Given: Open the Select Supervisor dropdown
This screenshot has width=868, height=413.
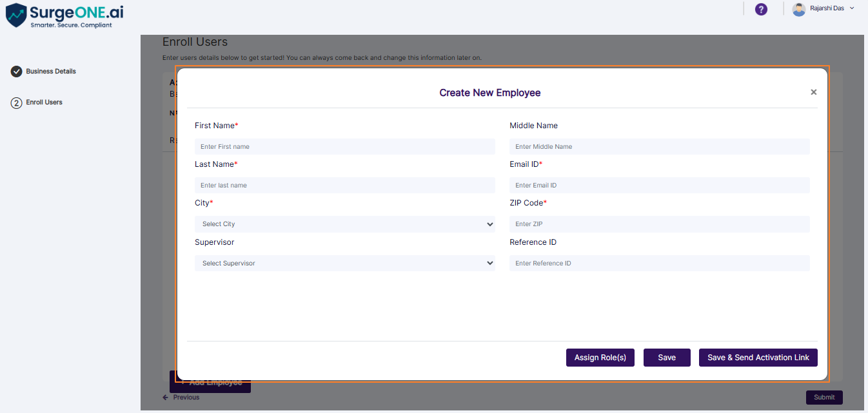Looking at the screenshot, I should point(345,263).
